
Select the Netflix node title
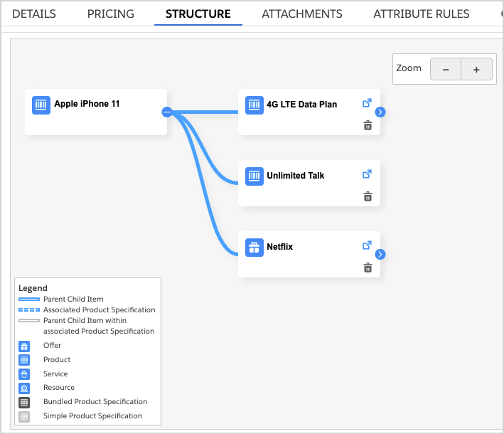[279, 246]
